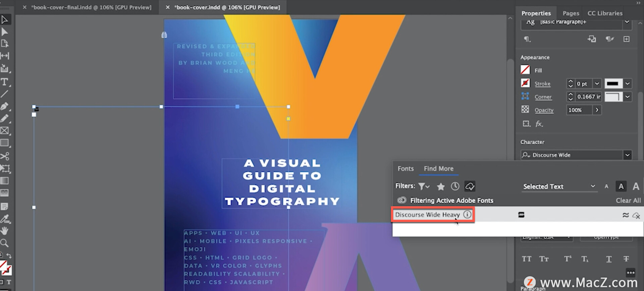Click the Fill color swatch
644x291 pixels.
tap(525, 70)
